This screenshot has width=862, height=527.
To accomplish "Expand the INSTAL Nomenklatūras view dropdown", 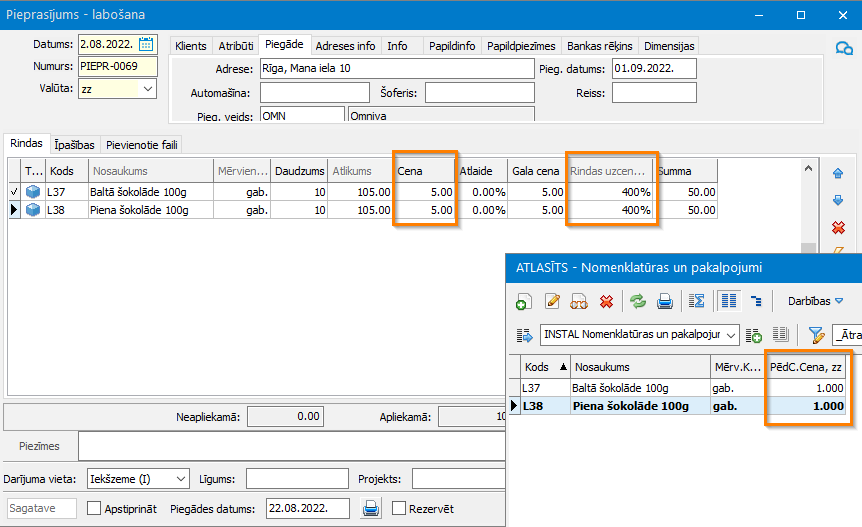I will click(x=731, y=335).
